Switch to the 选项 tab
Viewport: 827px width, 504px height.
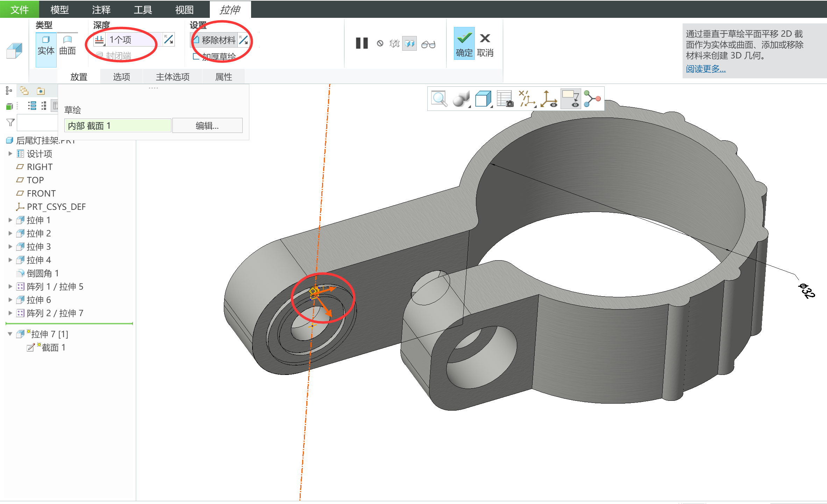[x=121, y=77]
